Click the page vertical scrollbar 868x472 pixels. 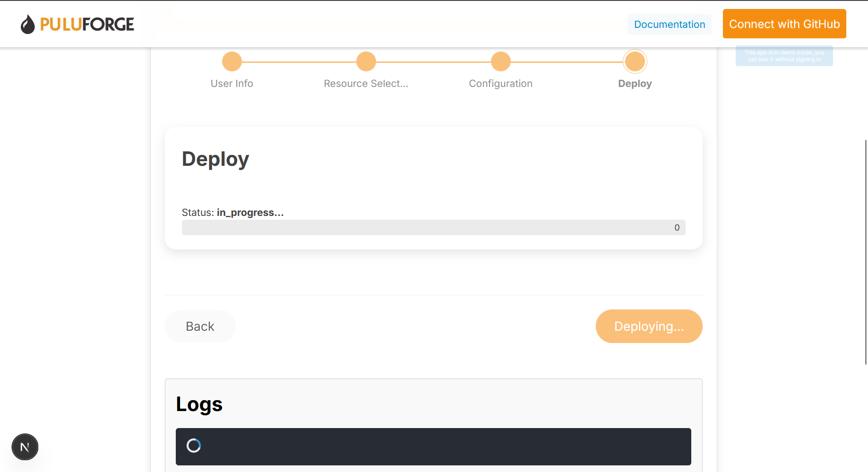point(866,252)
